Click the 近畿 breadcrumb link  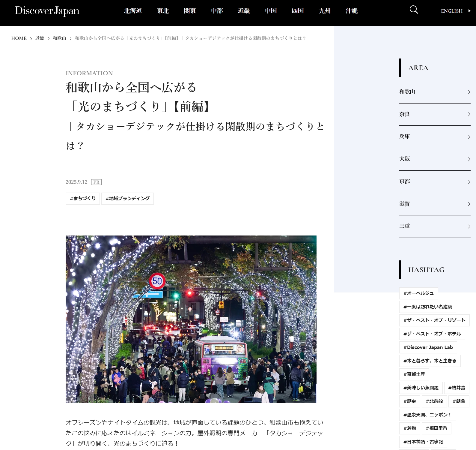[x=40, y=38]
